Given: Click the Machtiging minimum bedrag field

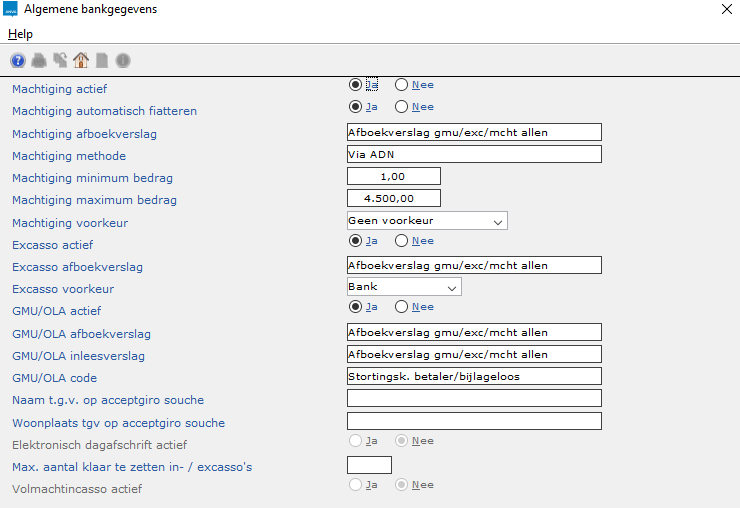Looking at the screenshot, I should [x=393, y=177].
